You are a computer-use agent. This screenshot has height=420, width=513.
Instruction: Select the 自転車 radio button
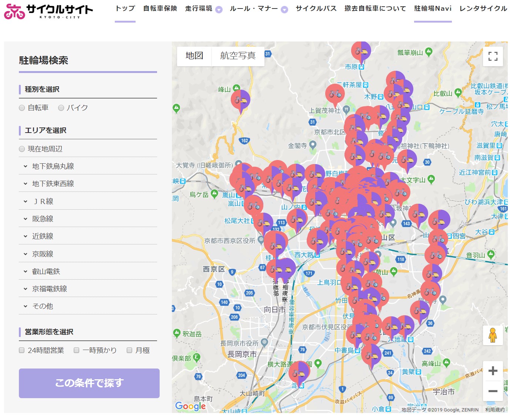[x=22, y=108]
